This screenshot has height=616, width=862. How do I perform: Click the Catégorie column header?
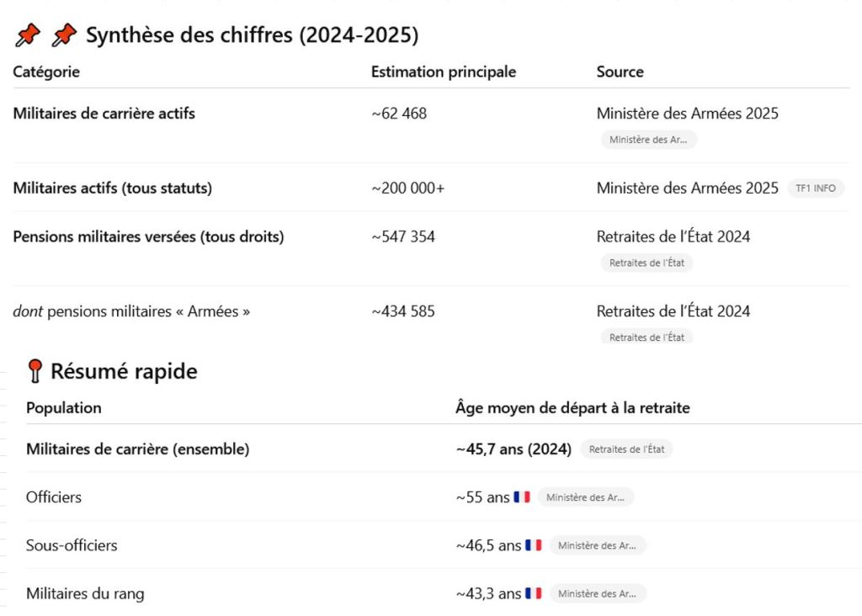(x=46, y=72)
